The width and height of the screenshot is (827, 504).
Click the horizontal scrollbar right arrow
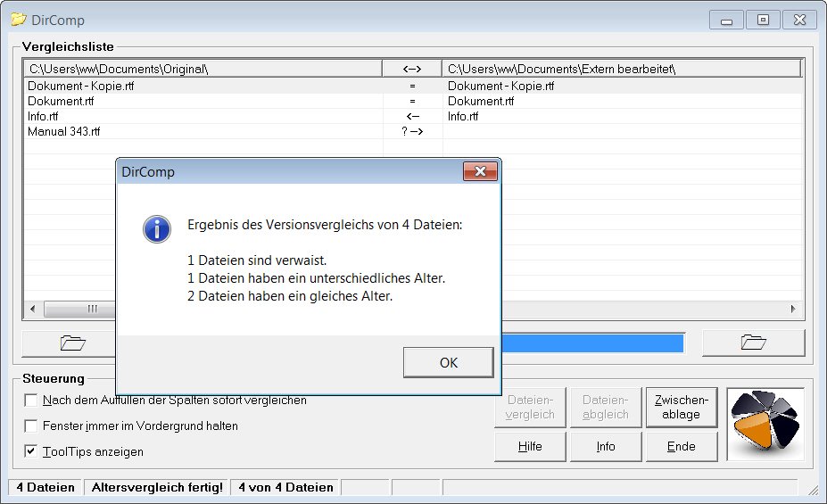791,309
